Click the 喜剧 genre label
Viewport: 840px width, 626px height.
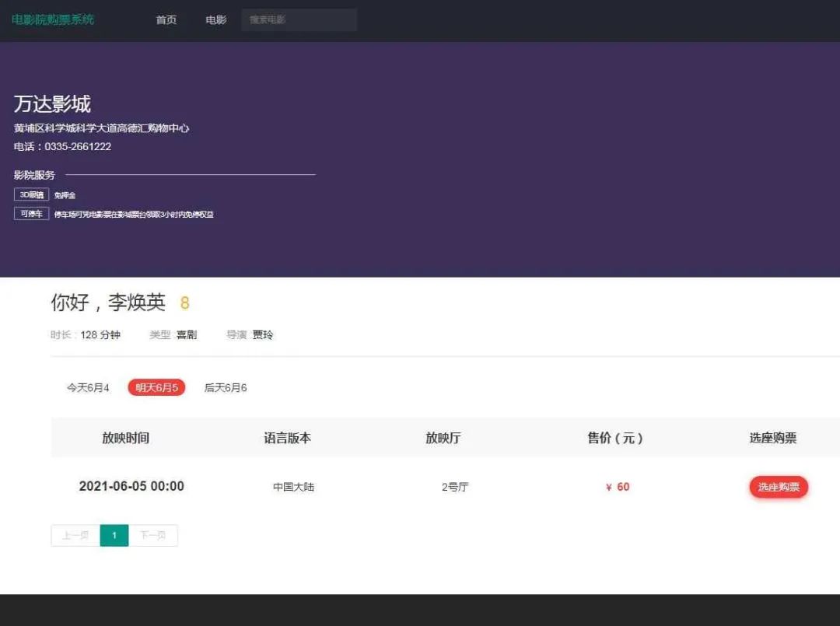point(187,334)
